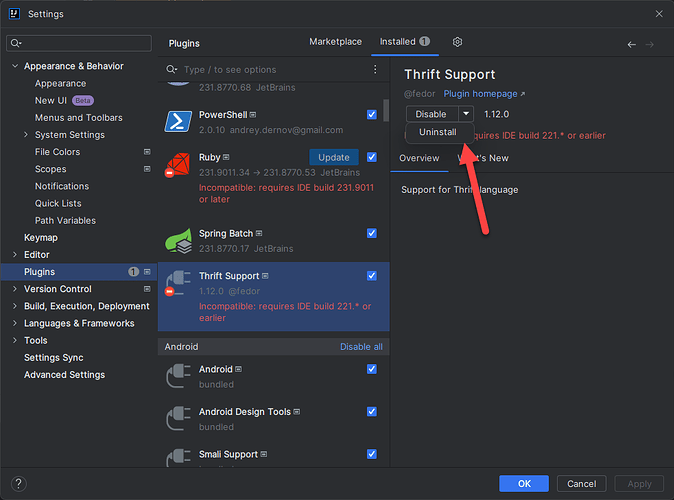Open the Appearance settings page
The image size is (674, 500).
pos(61,83)
